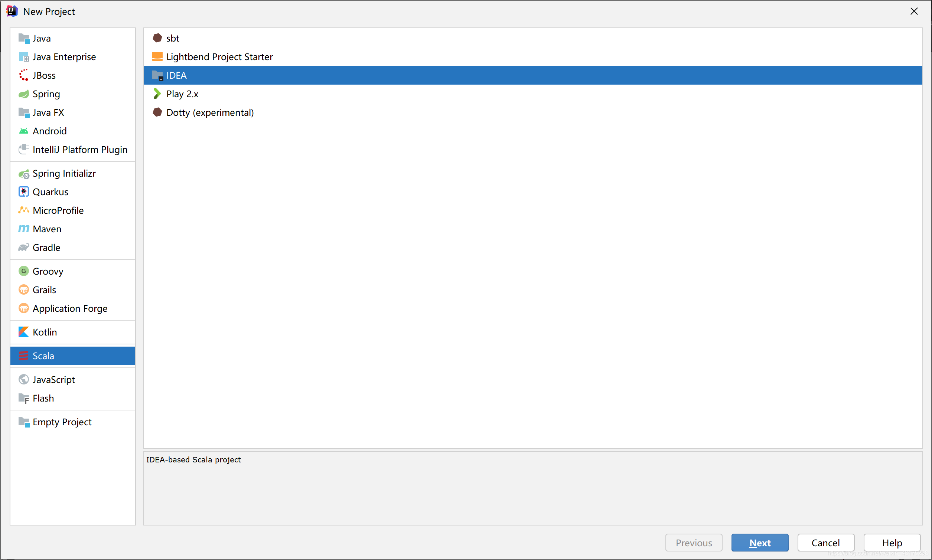Choose Maven project type
Screen dimensions: 932x560
pyautogui.click(x=73, y=229)
